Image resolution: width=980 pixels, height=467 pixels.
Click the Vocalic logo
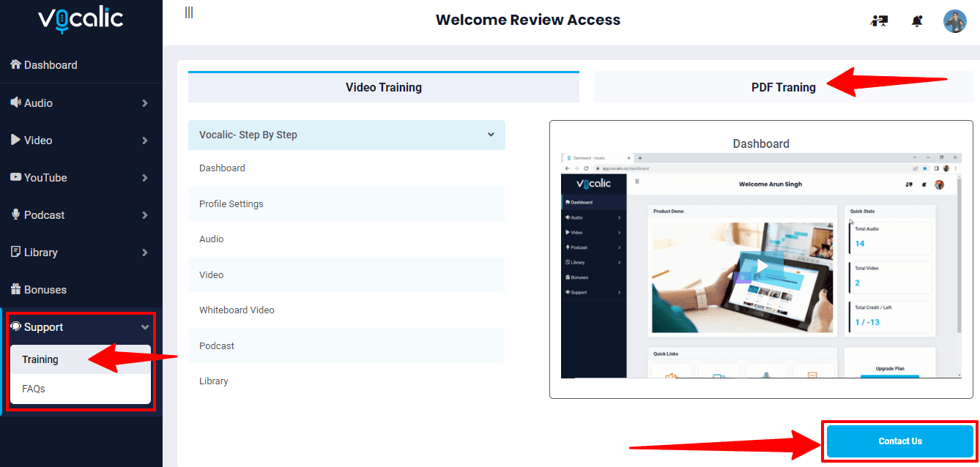coord(81,20)
